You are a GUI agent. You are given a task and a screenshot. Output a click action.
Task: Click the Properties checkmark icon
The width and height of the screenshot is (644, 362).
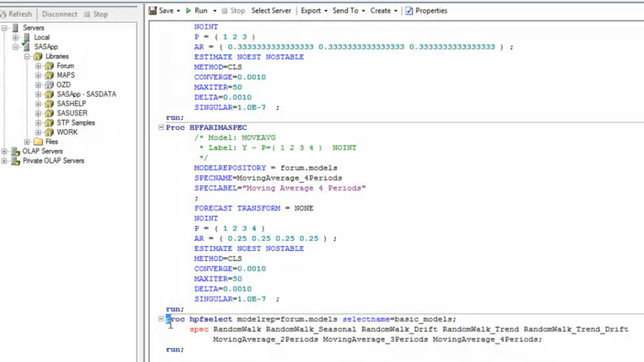409,11
